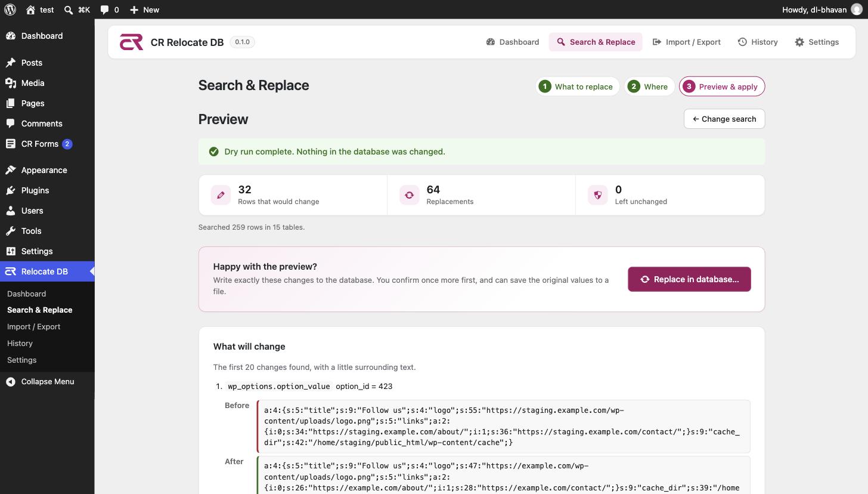Open the History tab in plugin header
868x494 pixels.
[758, 42]
